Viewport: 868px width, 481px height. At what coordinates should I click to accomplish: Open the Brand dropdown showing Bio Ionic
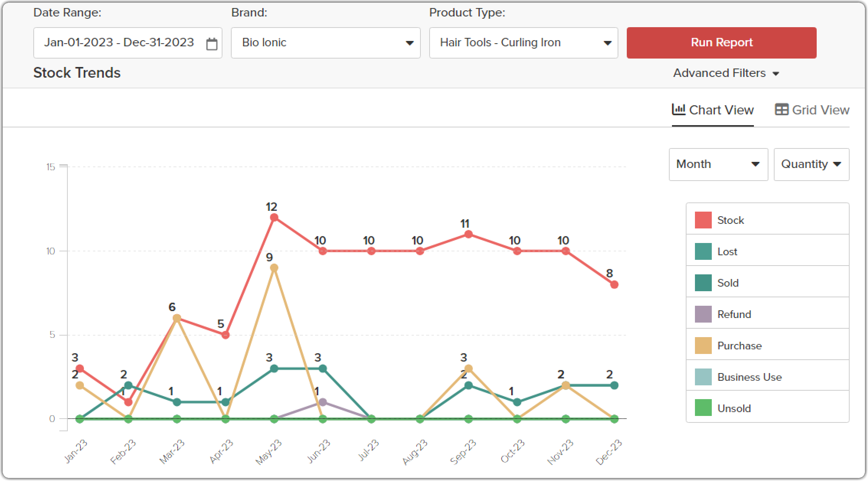[x=326, y=42]
